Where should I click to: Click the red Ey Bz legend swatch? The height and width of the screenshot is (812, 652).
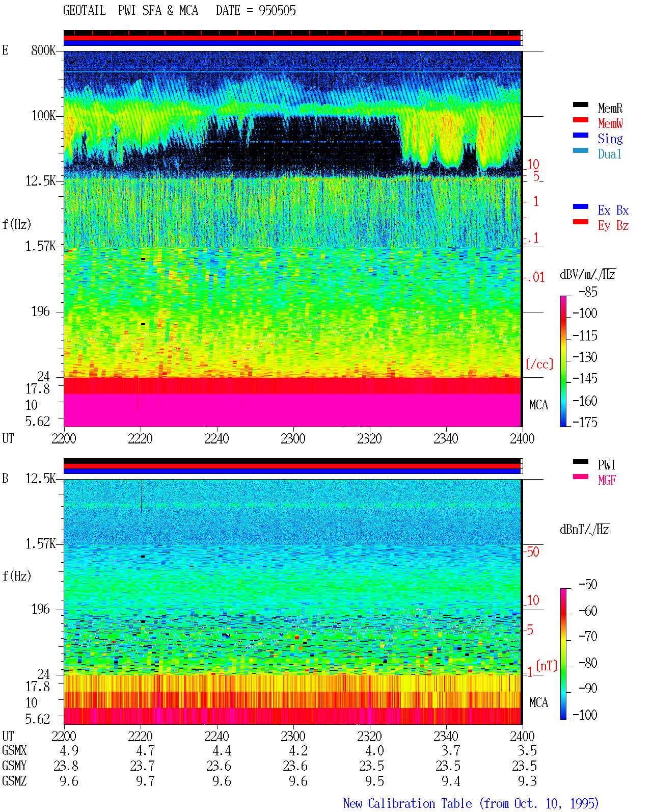[581, 222]
